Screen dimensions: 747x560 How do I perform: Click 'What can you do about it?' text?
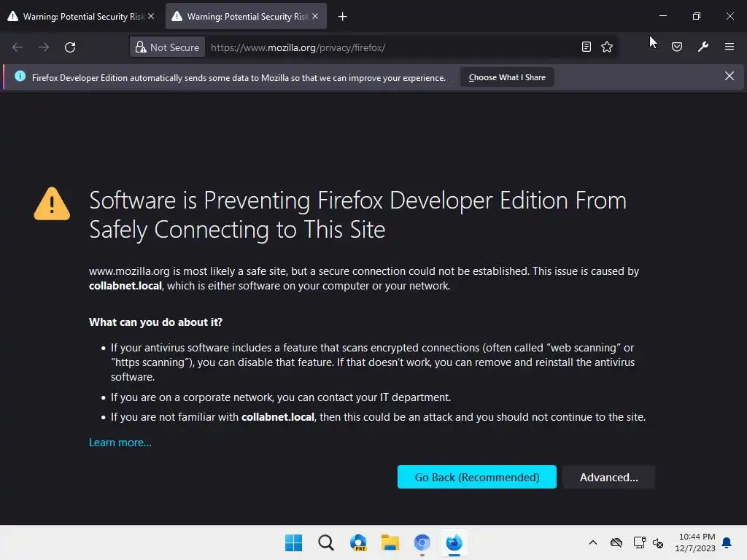(x=156, y=322)
